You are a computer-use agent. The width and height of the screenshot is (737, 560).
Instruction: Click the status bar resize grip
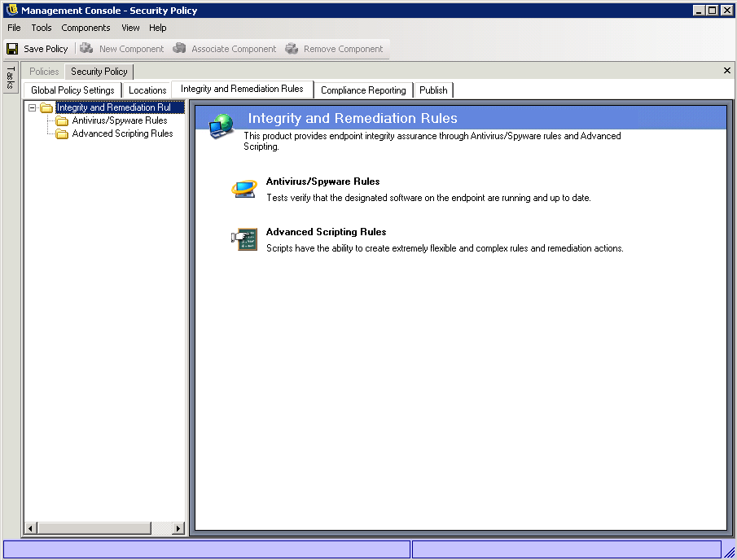729,552
